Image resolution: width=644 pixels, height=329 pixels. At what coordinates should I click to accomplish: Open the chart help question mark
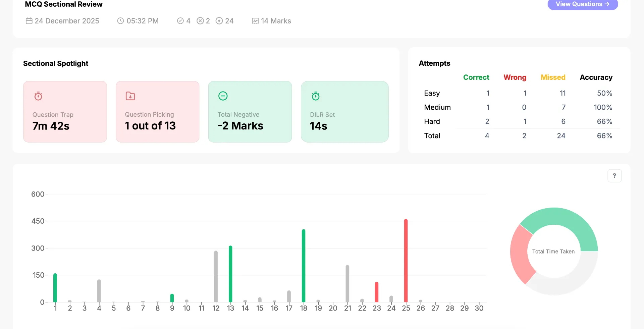[x=614, y=176]
